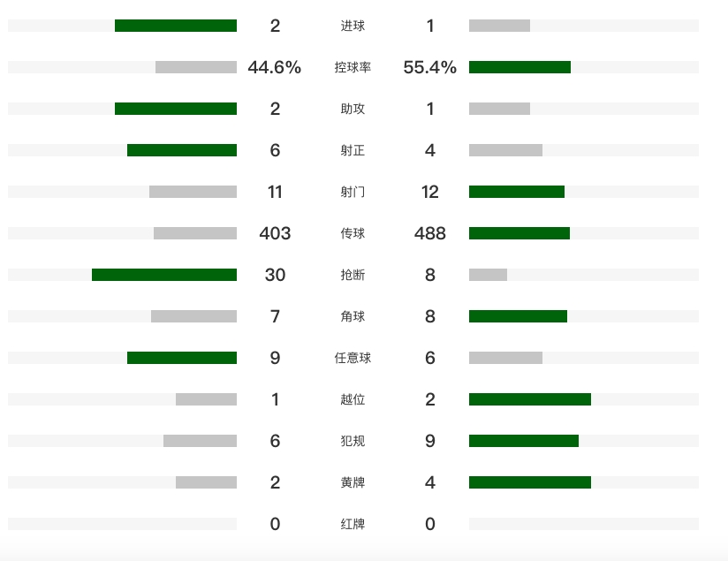Select the 角球 stat label
Image resolution: width=728 pixels, height=561 pixels.
[353, 316]
